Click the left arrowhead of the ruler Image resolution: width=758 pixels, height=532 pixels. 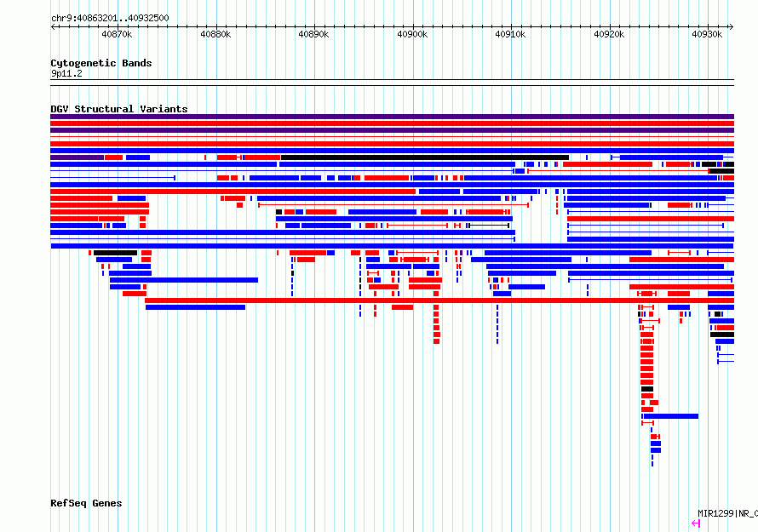pos(53,27)
